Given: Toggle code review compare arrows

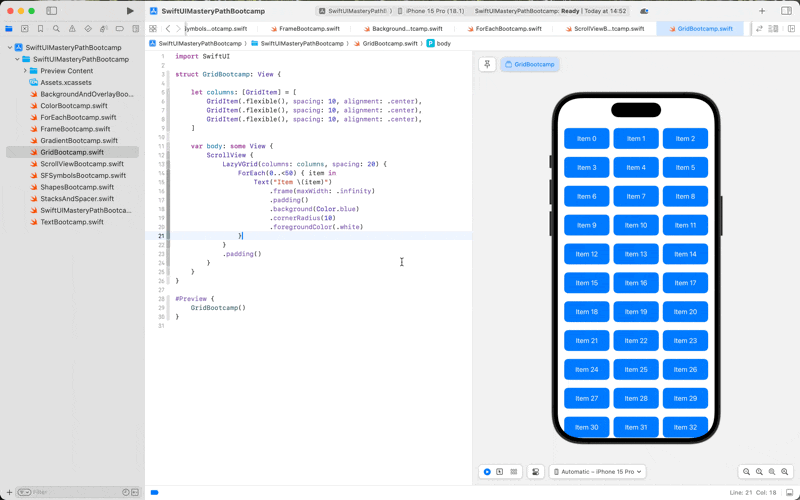Looking at the screenshot, I should point(759,29).
